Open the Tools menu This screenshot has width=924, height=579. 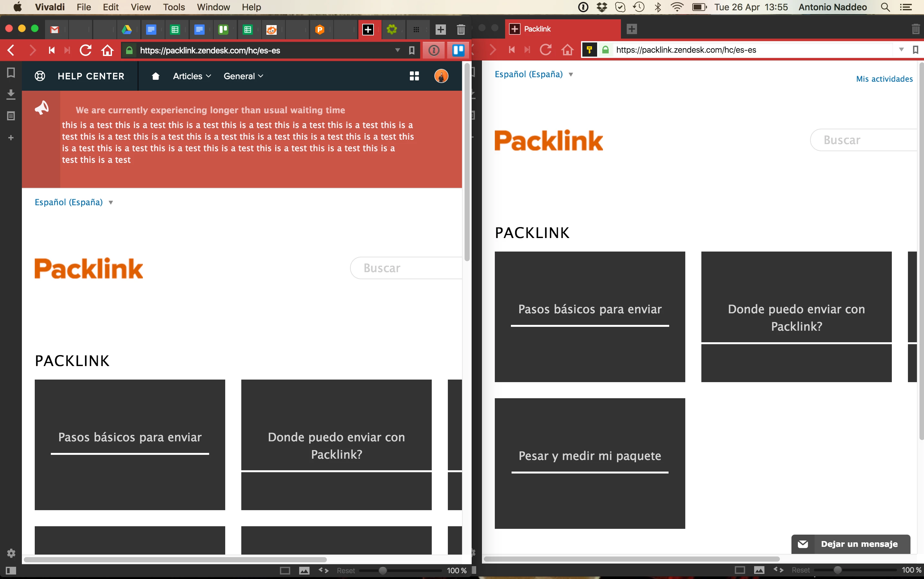click(x=173, y=7)
